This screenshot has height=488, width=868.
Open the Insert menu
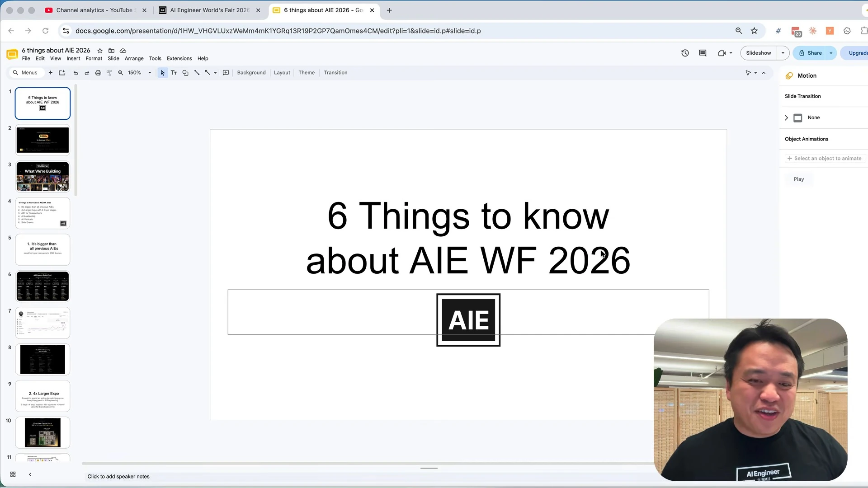point(73,59)
